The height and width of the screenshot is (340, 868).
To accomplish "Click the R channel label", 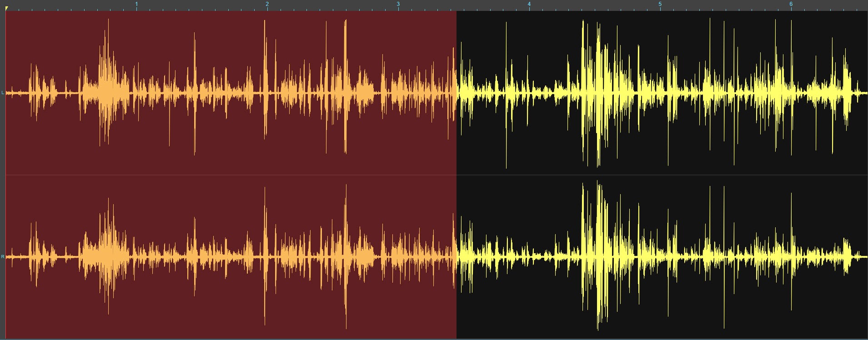I will point(3,257).
